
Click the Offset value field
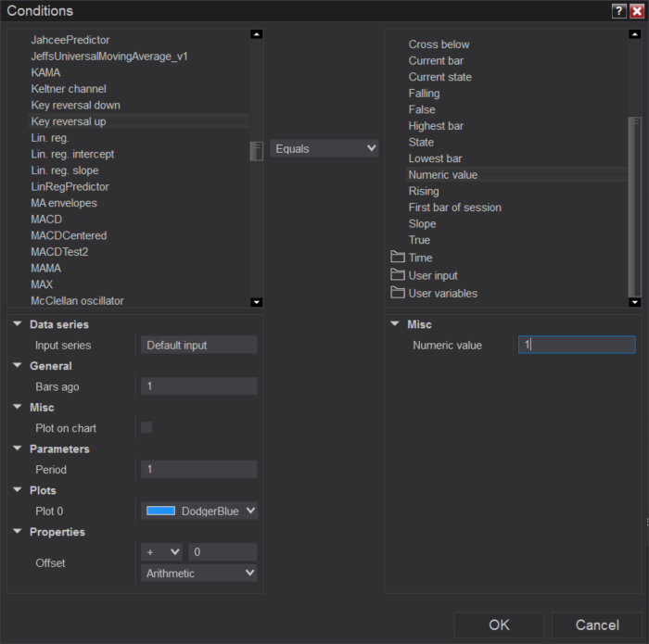[223, 552]
